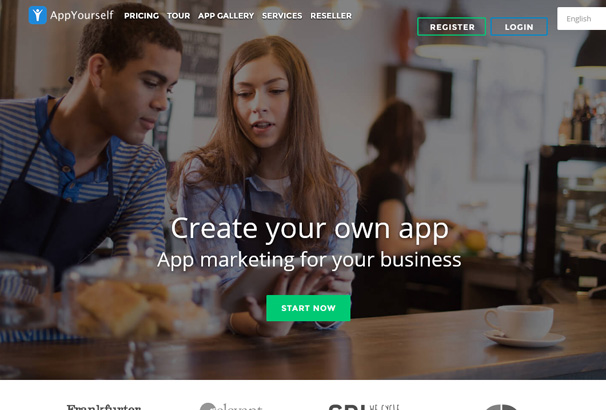Open the App Gallery section
Image resolution: width=606 pixels, height=410 pixels.
(x=226, y=16)
